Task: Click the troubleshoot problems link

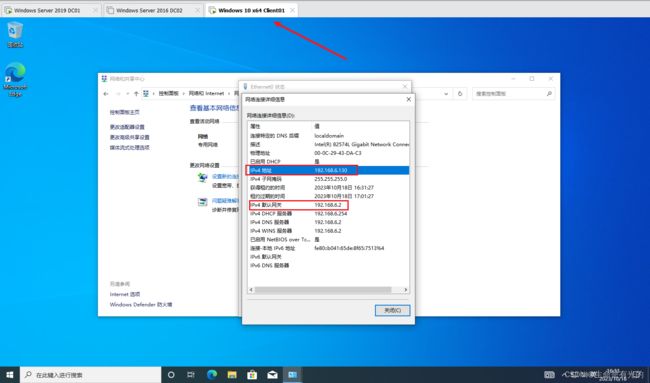Action: click(226, 201)
